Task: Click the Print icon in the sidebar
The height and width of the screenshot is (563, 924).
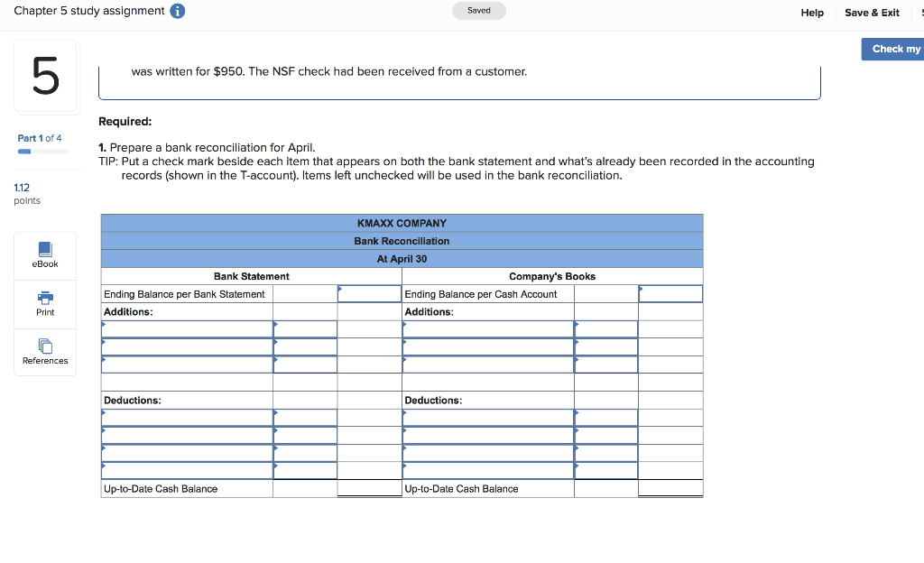Action: (x=44, y=303)
